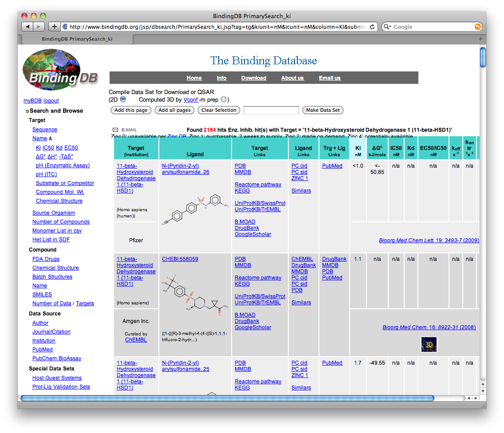This screenshot has height=433, width=504.
Task: Click the browser URL address field
Action: point(217,27)
